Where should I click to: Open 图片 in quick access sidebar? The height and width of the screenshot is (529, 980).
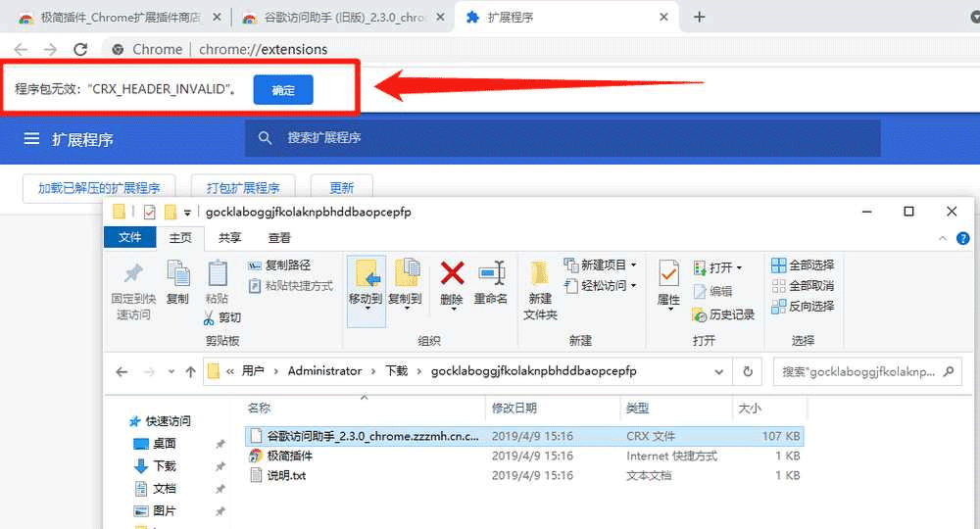[164, 511]
